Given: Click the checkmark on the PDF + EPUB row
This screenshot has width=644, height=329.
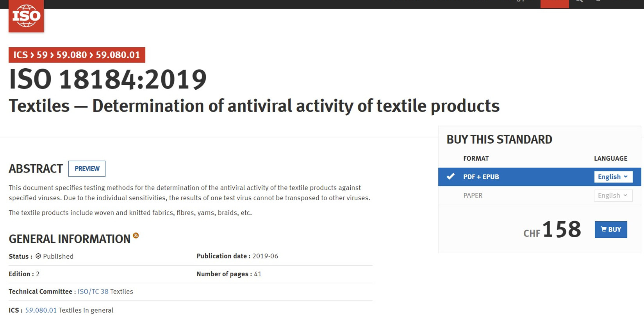Looking at the screenshot, I should 451,176.
